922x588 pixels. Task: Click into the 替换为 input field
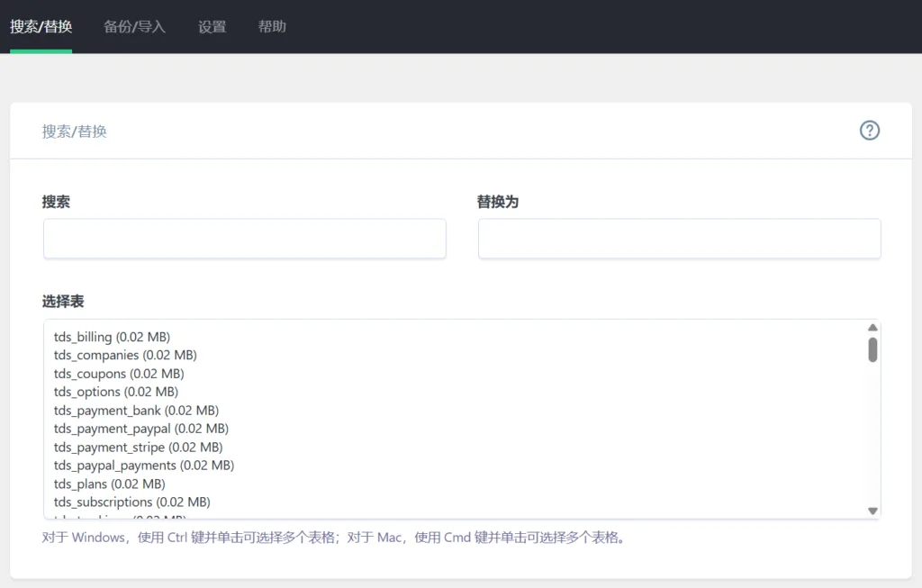[x=679, y=239]
